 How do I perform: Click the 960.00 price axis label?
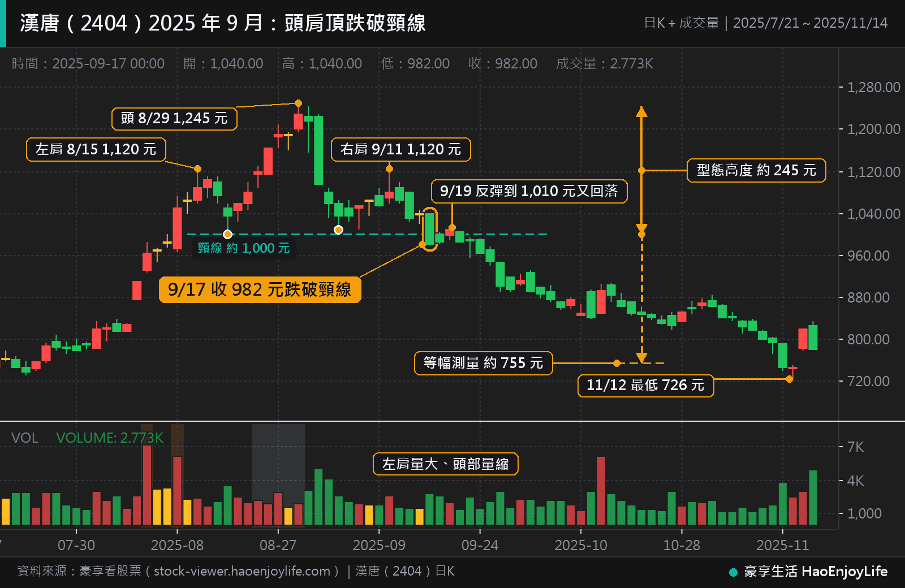[868, 256]
